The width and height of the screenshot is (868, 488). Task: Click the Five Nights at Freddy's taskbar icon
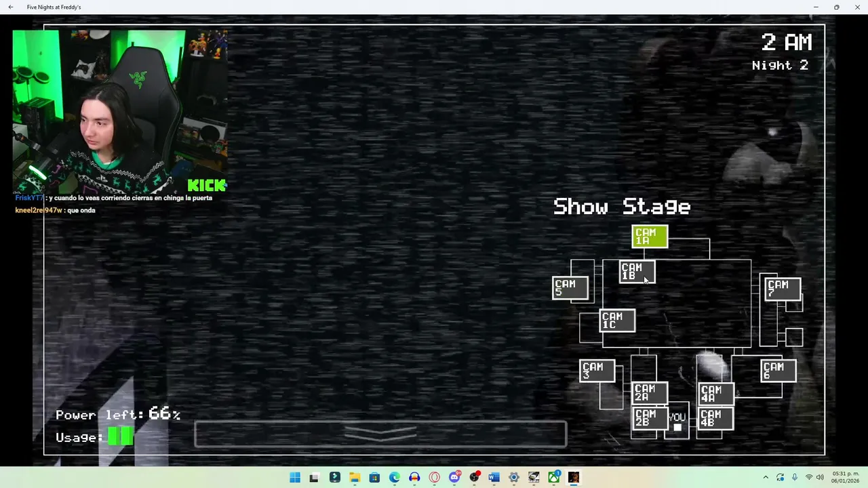tap(574, 478)
